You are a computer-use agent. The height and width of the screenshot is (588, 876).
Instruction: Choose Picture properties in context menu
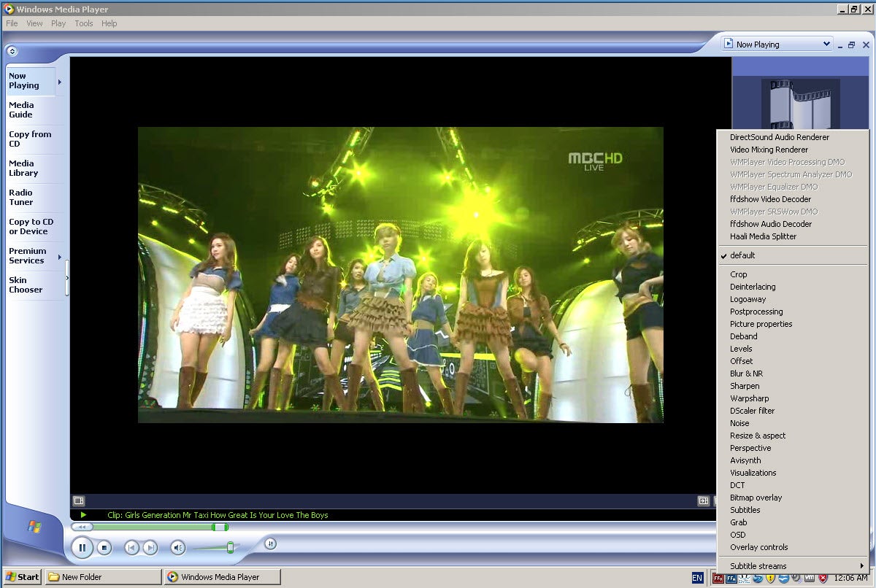pyautogui.click(x=793, y=324)
